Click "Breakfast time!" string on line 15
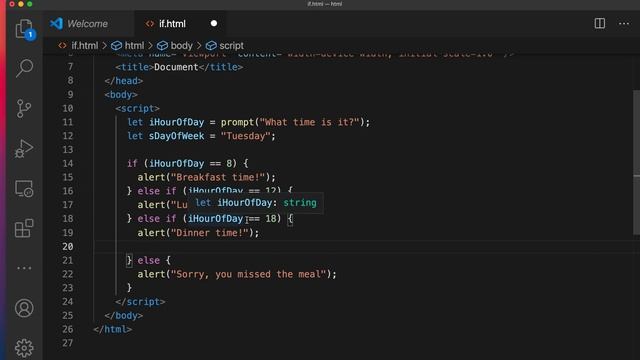 tap(218, 177)
